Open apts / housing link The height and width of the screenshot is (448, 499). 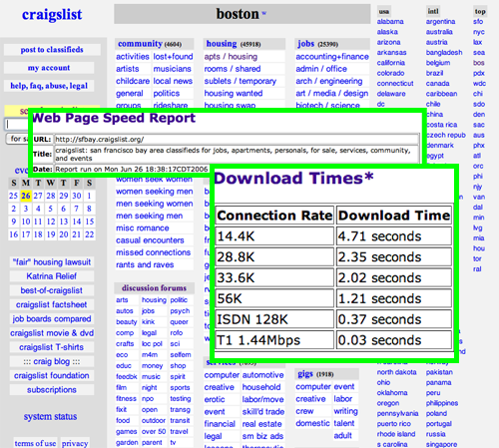click(231, 57)
